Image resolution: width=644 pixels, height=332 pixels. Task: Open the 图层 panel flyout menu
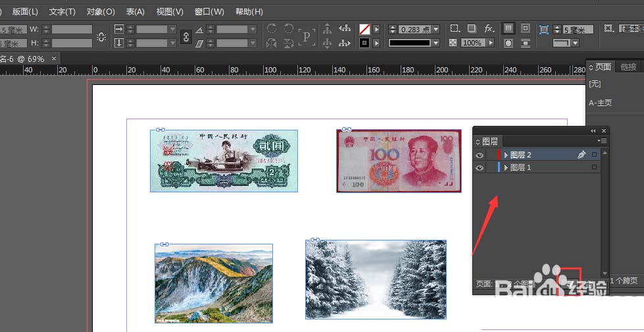(x=603, y=141)
